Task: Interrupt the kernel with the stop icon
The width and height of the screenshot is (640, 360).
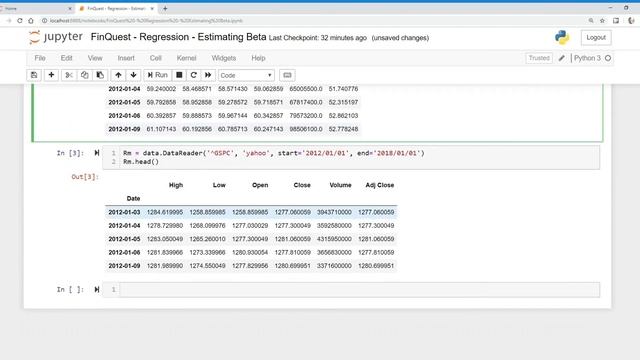Action: click(179, 75)
